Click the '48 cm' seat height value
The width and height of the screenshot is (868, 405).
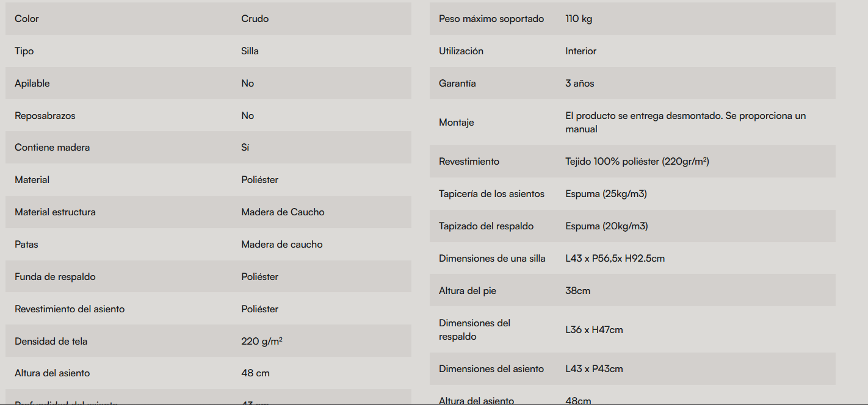pyautogui.click(x=255, y=373)
